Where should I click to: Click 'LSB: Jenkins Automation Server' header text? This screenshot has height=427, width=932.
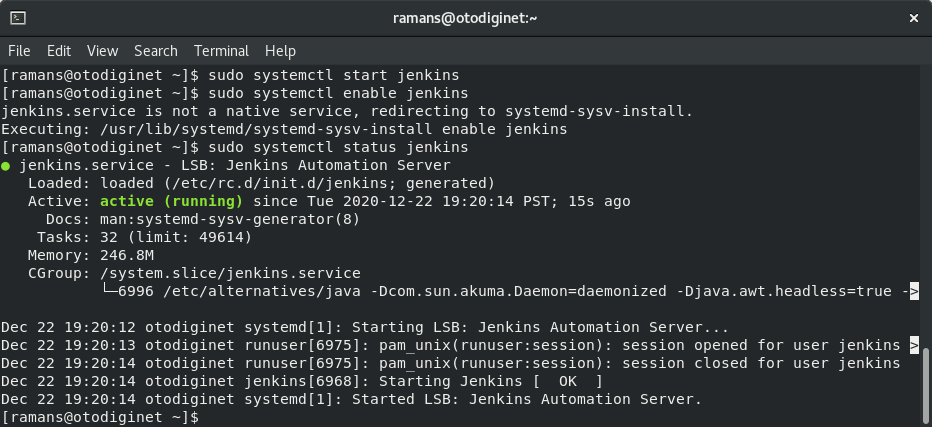[x=316, y=165]
